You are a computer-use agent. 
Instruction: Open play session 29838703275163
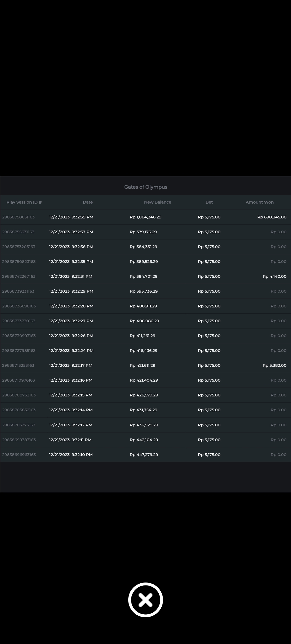19,425
